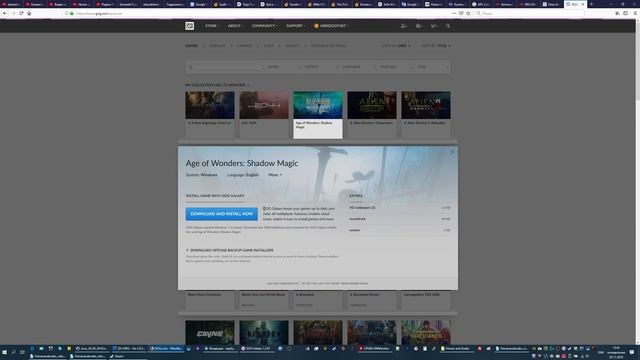Open the Windows Start button
This screenshot has width=640, height=360.
coord(4,352)
